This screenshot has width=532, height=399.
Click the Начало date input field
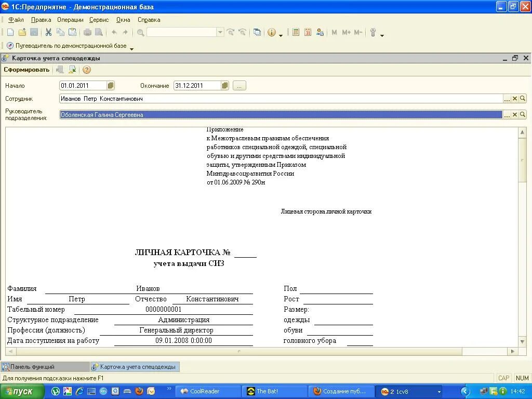83,86
